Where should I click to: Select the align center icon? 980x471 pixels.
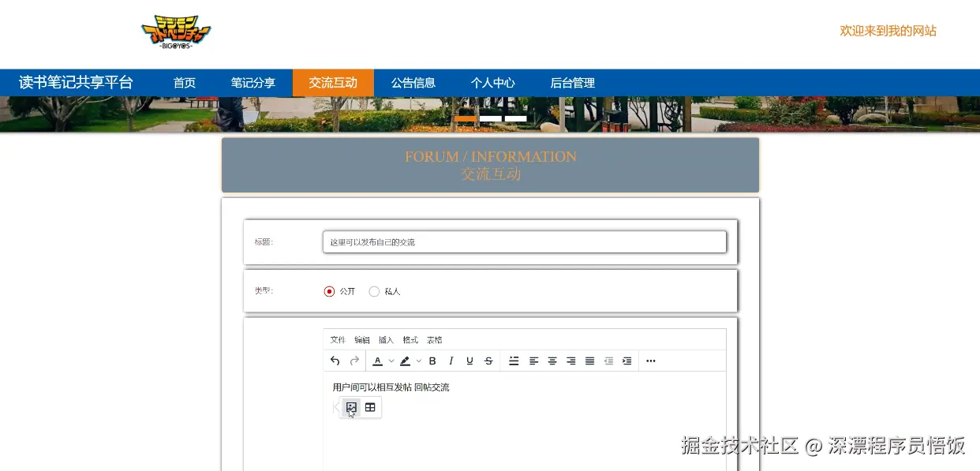(x=552, y=361)
